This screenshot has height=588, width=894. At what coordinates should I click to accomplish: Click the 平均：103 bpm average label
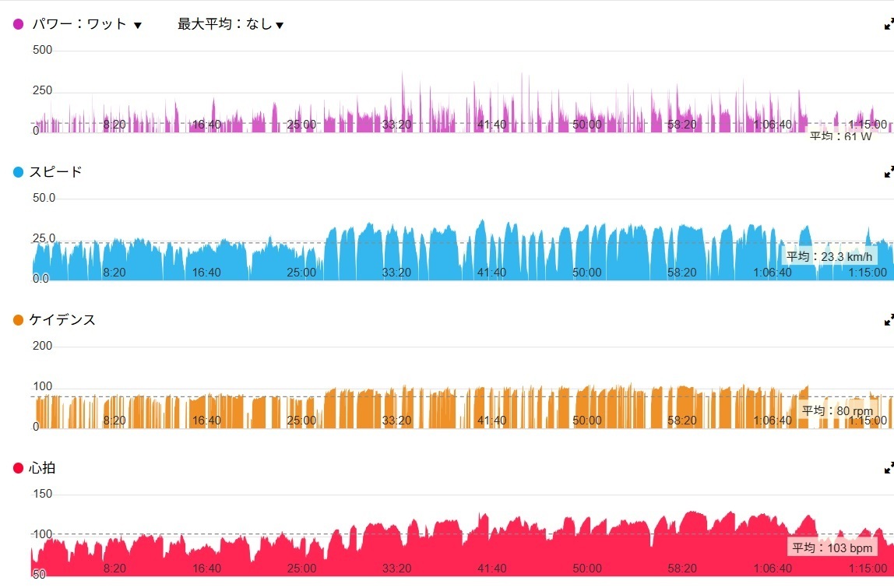point(832,548)
